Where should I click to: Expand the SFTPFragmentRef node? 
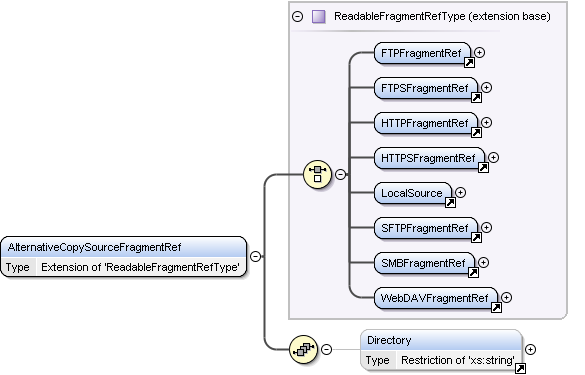point(487,228)
